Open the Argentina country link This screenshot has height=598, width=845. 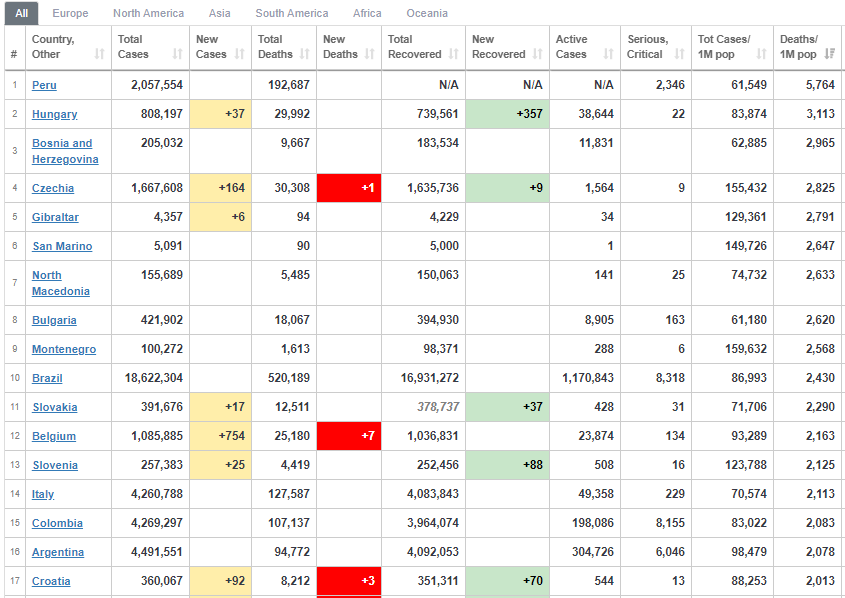click(58, 553)
